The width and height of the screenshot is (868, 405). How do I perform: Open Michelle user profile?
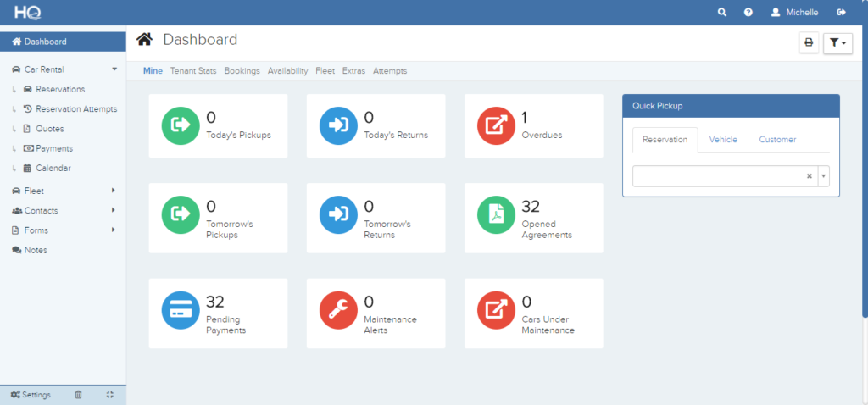point(795,12)
